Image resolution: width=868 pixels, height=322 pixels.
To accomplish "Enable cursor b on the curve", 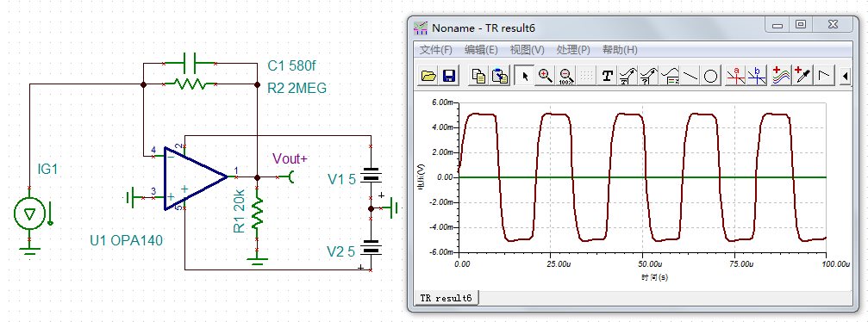I will (x=757, y=76).
